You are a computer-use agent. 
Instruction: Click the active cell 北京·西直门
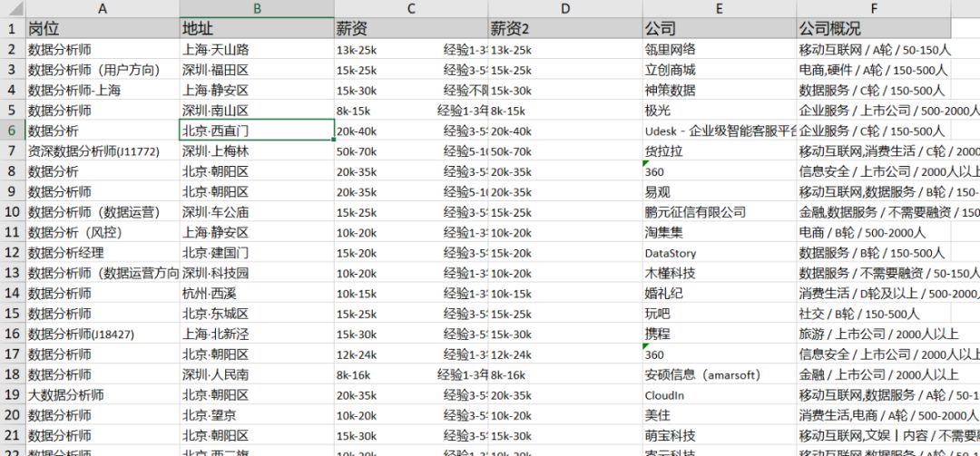coord(257,131)
